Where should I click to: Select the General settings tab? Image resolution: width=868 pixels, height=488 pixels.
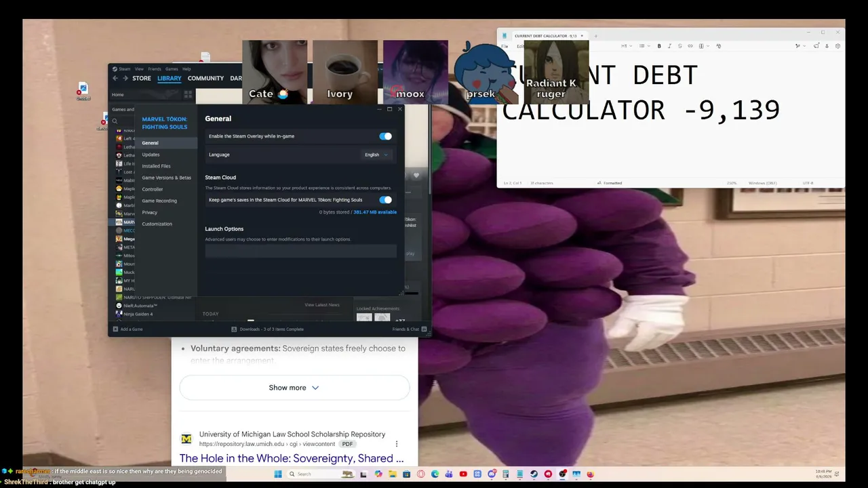coord(166,143)
